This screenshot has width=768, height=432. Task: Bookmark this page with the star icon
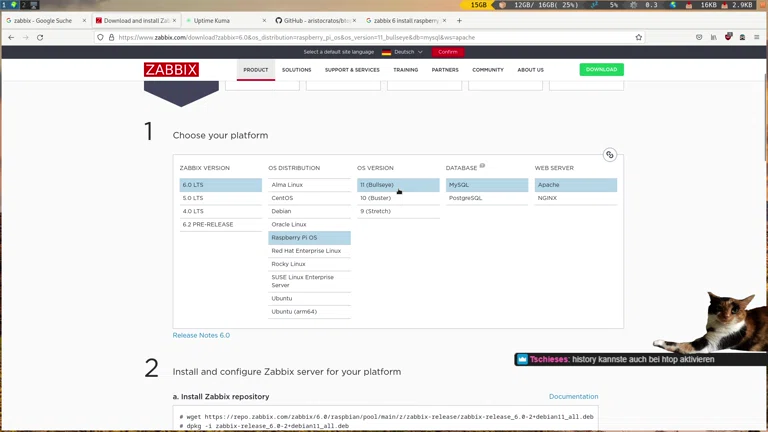click(639, 37)
